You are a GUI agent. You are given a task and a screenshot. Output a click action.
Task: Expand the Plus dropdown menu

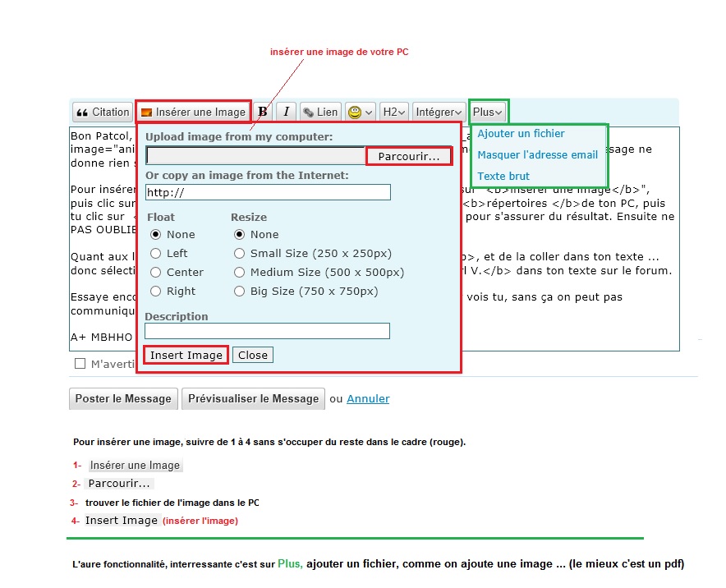coord(488,113)
